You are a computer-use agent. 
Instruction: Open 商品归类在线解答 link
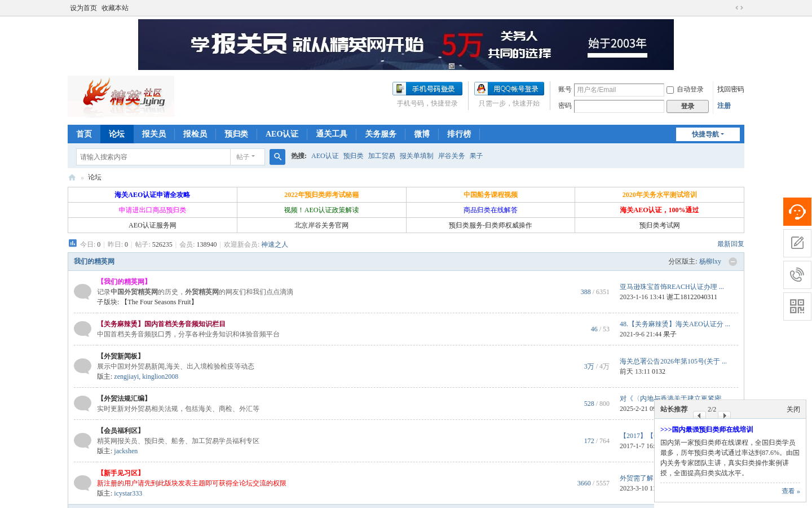(491, 210)
